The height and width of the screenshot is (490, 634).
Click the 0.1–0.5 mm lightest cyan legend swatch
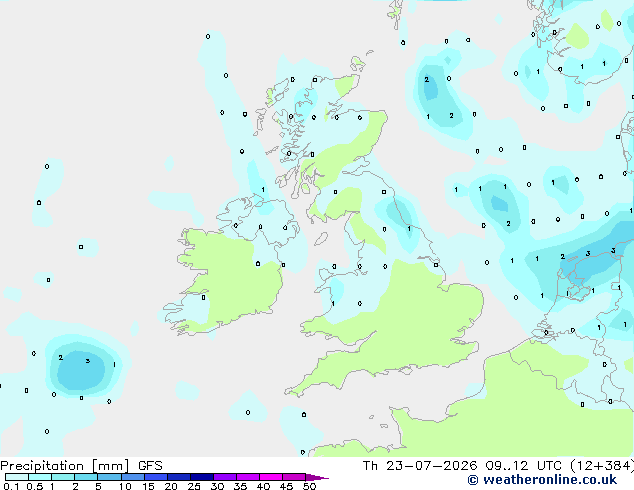pos(17,477)
